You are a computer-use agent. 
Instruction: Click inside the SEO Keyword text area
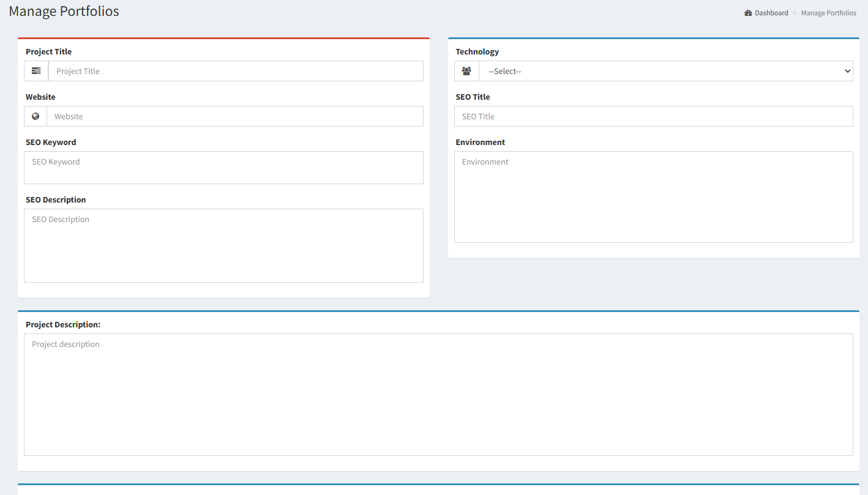[223, 168]
